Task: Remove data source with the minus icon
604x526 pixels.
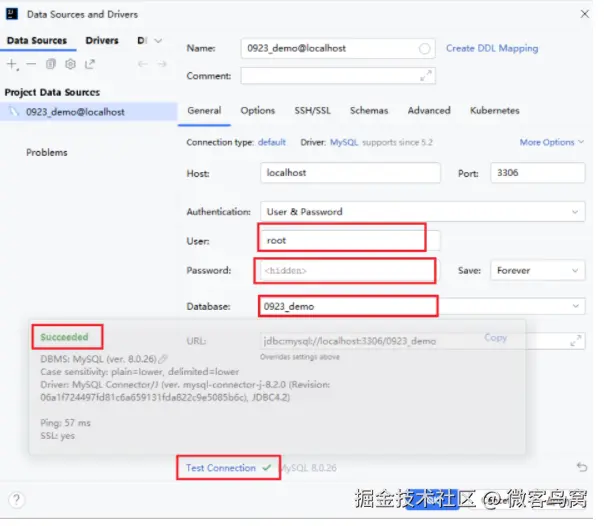Action: click(31, 64)
